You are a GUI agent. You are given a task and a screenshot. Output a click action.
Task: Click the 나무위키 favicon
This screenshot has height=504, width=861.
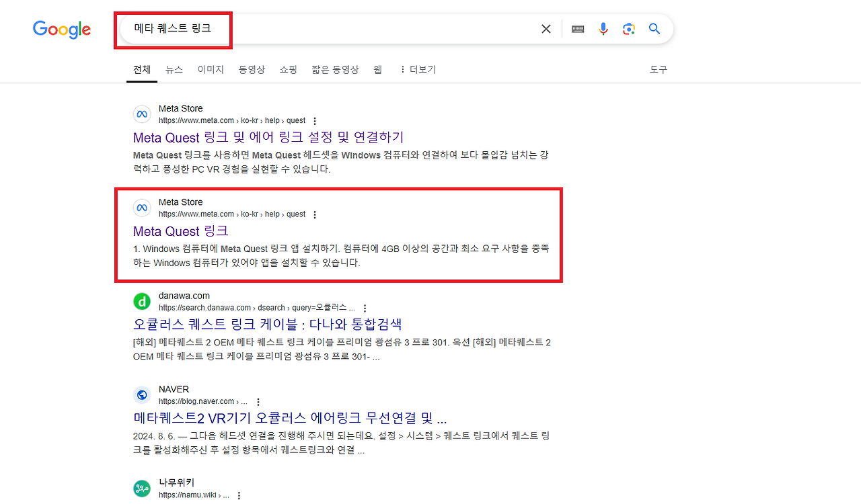click(142, 489)
